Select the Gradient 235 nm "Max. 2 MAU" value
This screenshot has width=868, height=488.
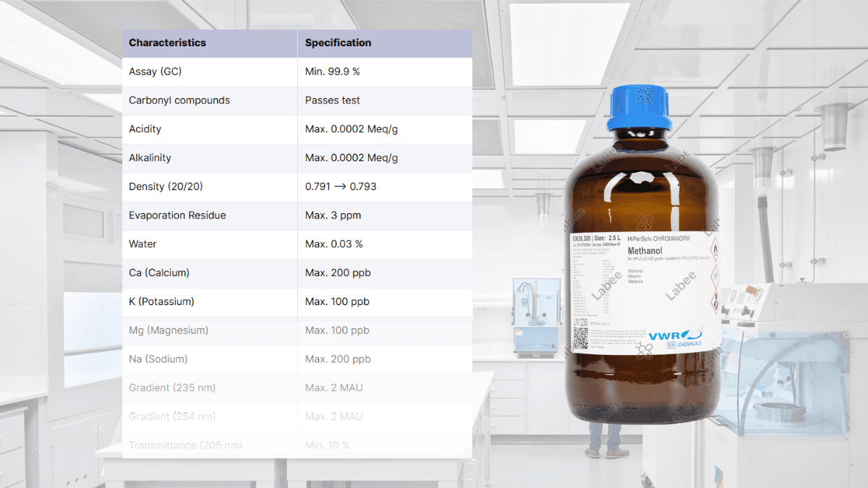click(333, 388)
